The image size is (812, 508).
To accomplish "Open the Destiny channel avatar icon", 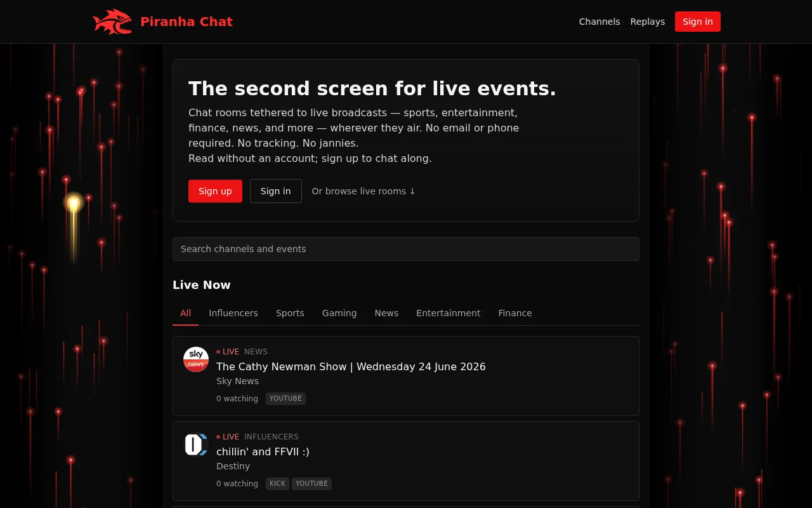I will tap(196, 444).
